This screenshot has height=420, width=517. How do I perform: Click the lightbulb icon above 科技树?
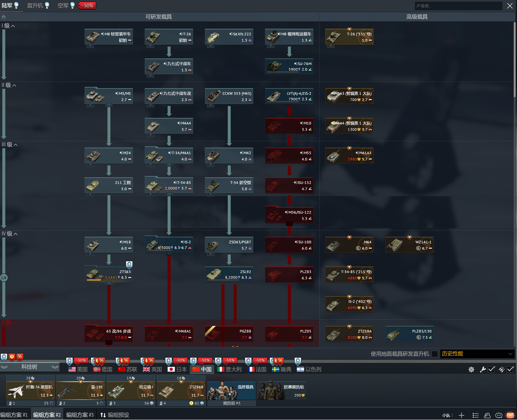(x=4, y=357)
